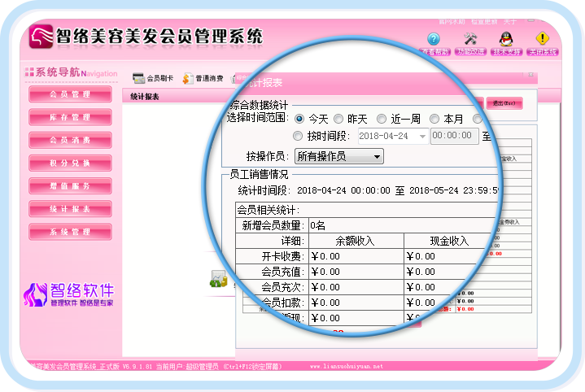Select the 今天 radio button
This screenshot has width=585, height=392.
coord(299,119)
